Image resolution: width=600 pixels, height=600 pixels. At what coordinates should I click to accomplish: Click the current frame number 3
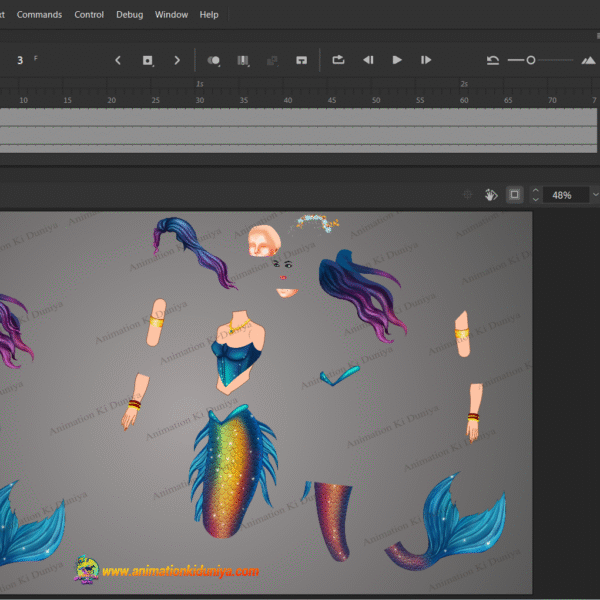(x=20, y=60)
